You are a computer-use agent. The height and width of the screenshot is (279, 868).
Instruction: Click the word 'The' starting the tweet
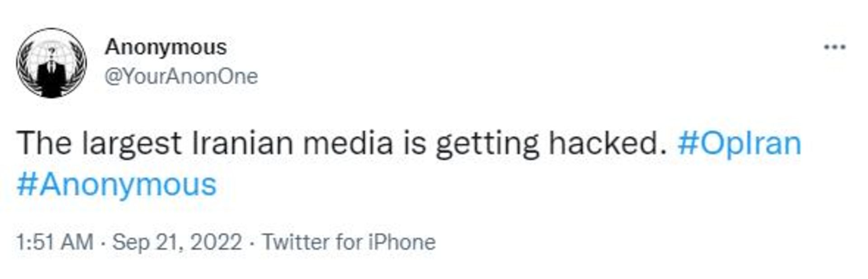pos(44,143)
